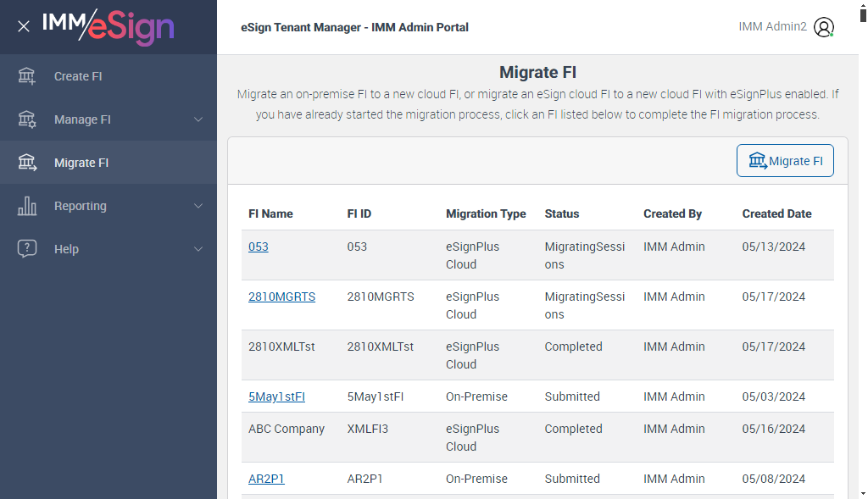Click the Migration Type column header

(486, 213)
